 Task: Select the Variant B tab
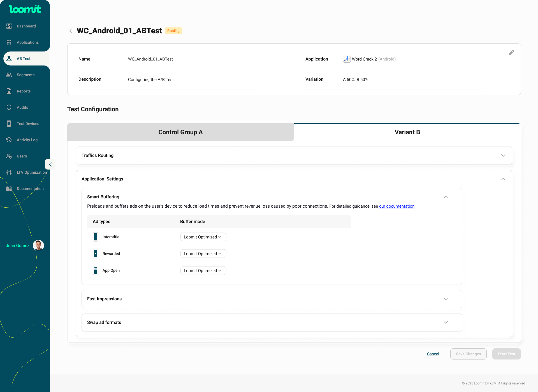tap(407, 132)
